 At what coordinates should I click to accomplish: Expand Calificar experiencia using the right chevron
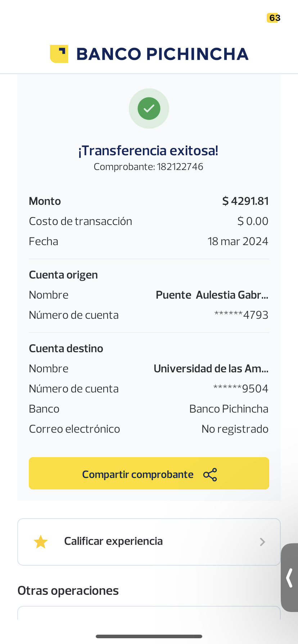tap(262, 542)
